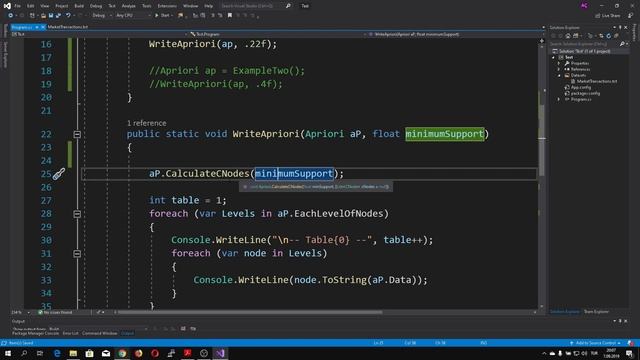Screen dimensions: 640x360
Task: Switch to the Team Explorer tab
Action: coord(596,312)
